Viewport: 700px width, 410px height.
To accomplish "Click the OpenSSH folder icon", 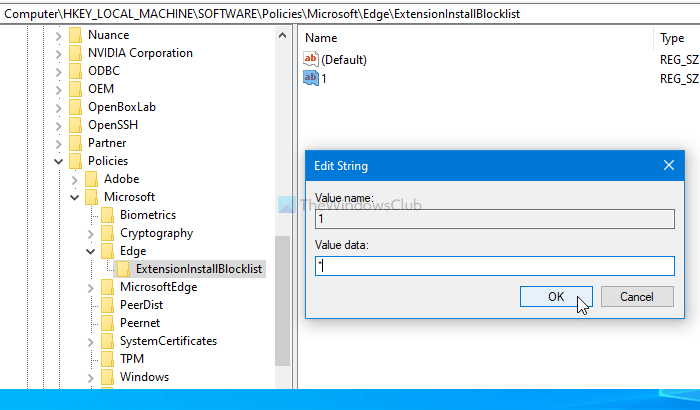I will (76, 125).
